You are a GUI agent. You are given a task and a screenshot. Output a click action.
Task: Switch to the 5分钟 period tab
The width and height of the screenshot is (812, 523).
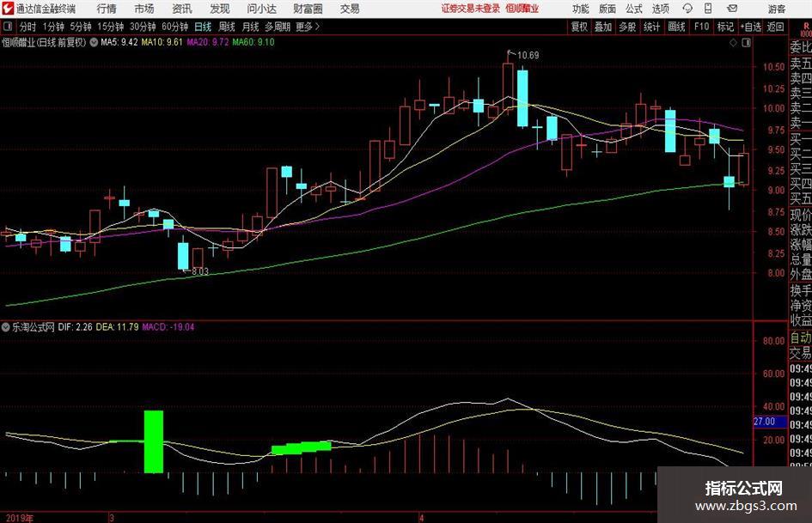(81, 27)
